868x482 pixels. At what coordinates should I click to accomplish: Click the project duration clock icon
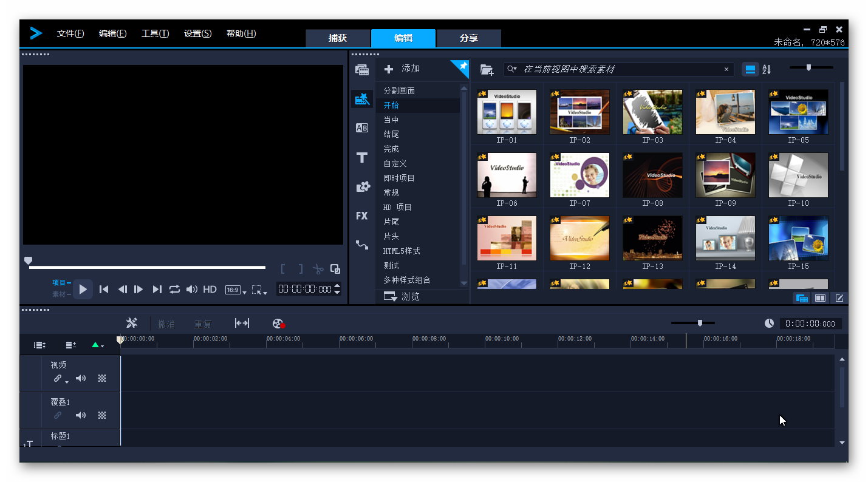(769, 324)
